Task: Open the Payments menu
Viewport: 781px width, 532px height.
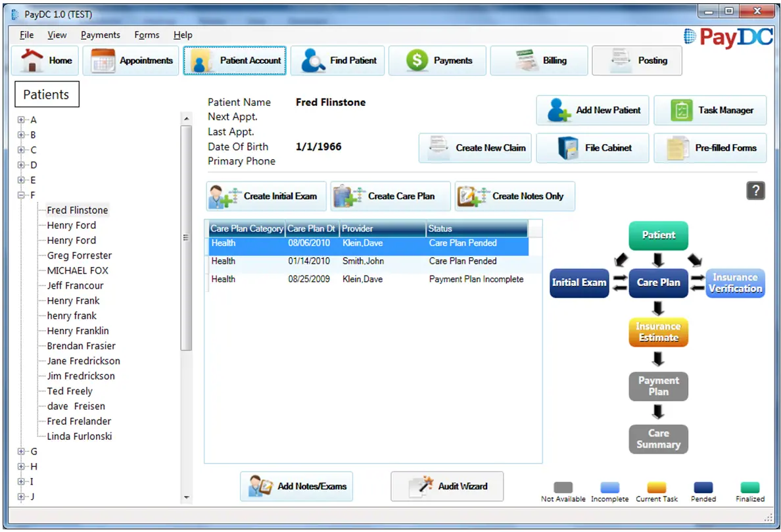Action: [x=100, y=35]
